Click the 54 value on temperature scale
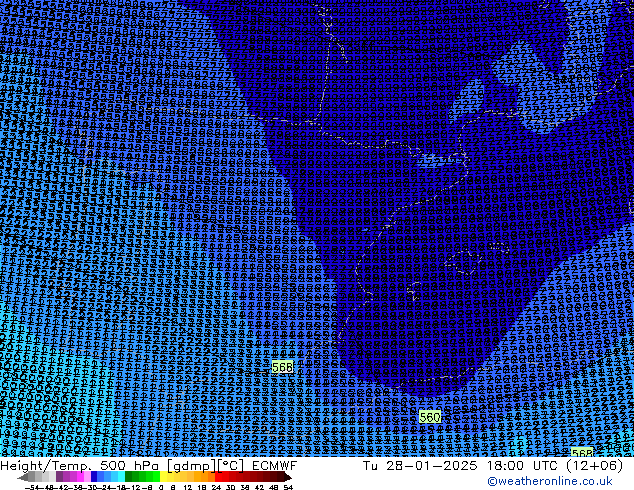634x490 pixels. coord(288,487)
